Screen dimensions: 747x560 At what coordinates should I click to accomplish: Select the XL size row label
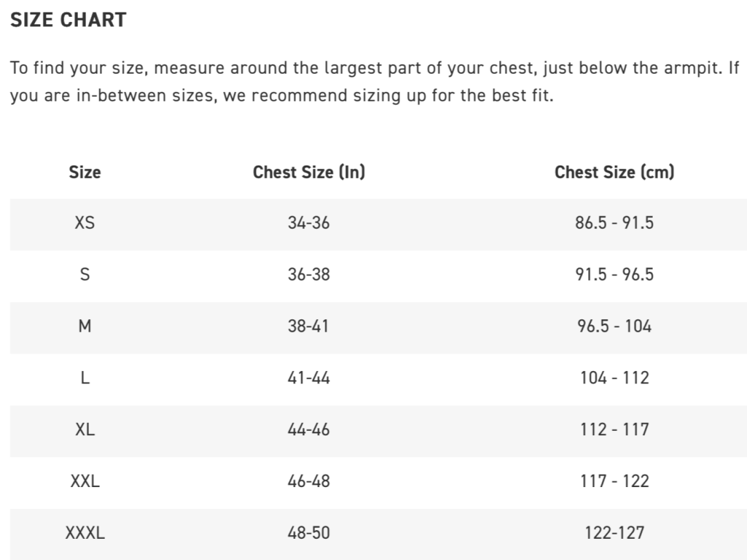tap(85, 430)
